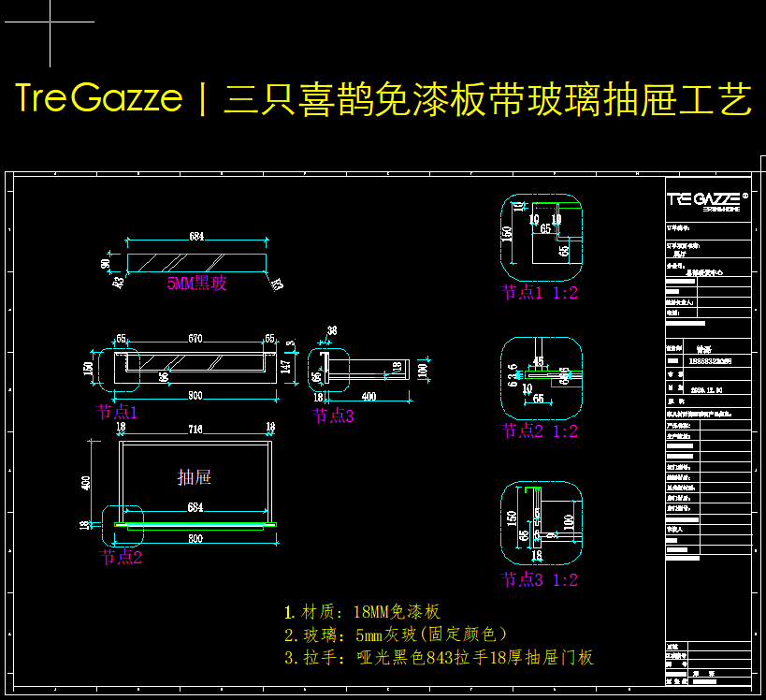Select the hatched glass panel above 5MM黑玻
766x700 pixels.
[x=196, y=263]
